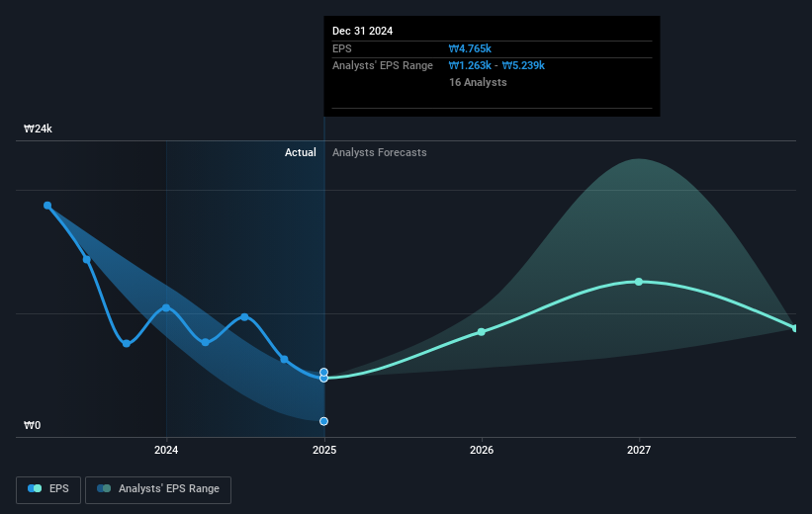Viewport: 812px width, 514px height.
Task: Click the ₩24k y-axis label
Action: (x=38, y=128)
